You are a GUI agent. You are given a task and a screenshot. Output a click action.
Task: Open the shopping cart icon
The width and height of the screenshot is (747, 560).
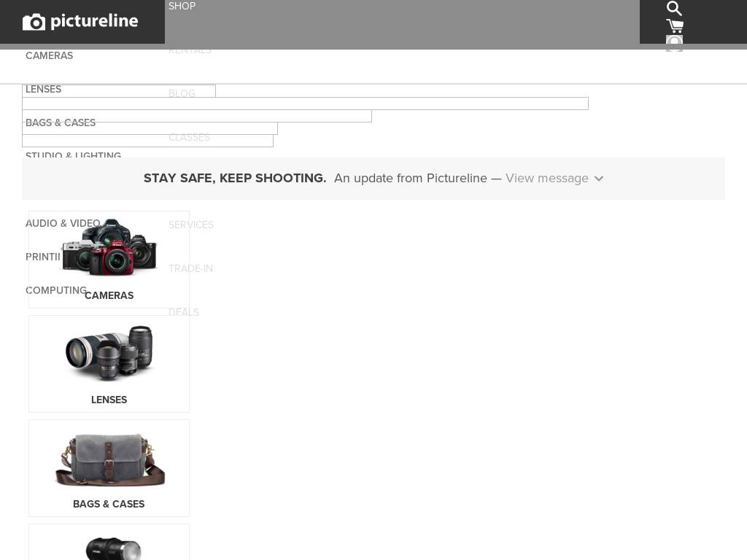[x=674, y=26]
